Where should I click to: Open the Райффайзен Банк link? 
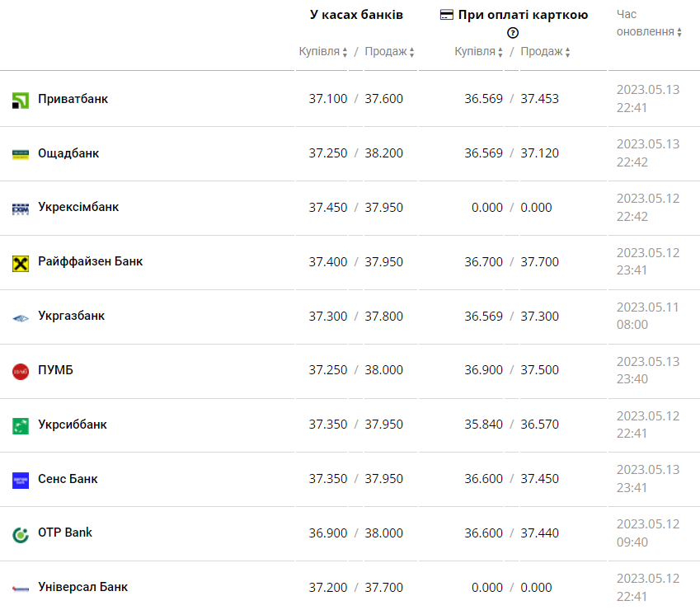click(90, 261)
